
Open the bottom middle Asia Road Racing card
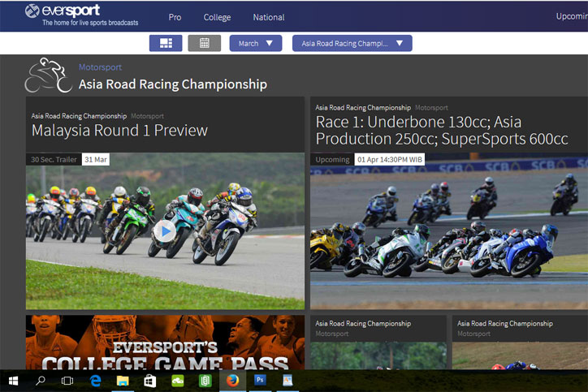pyautogui.click(x=378, y=342)
